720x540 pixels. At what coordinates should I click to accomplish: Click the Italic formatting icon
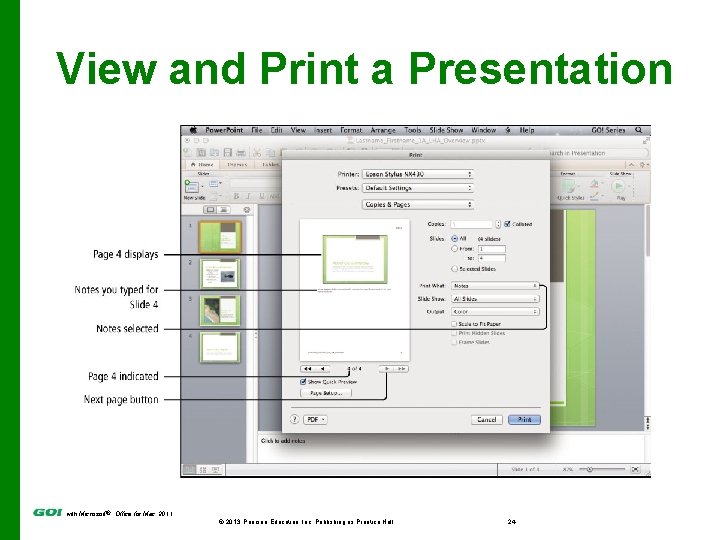248,196
